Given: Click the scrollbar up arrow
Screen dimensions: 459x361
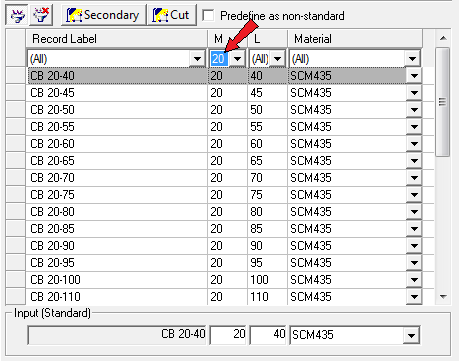Looking at the screenshot, I should (443, 38).
